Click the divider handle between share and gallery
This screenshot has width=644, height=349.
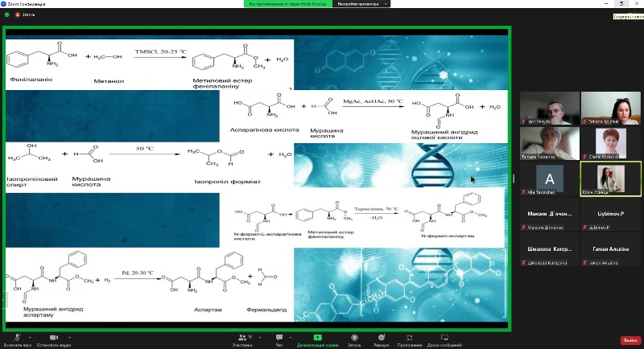(x=514, y=179)
